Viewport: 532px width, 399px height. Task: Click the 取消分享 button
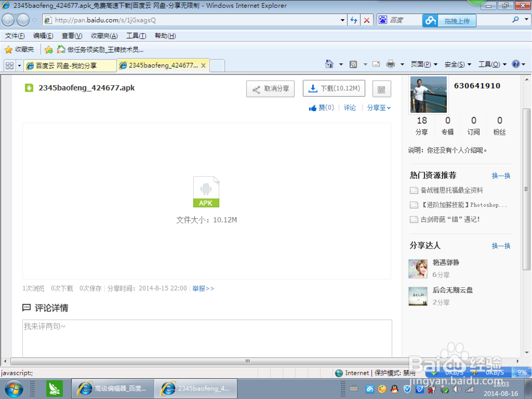270,89
